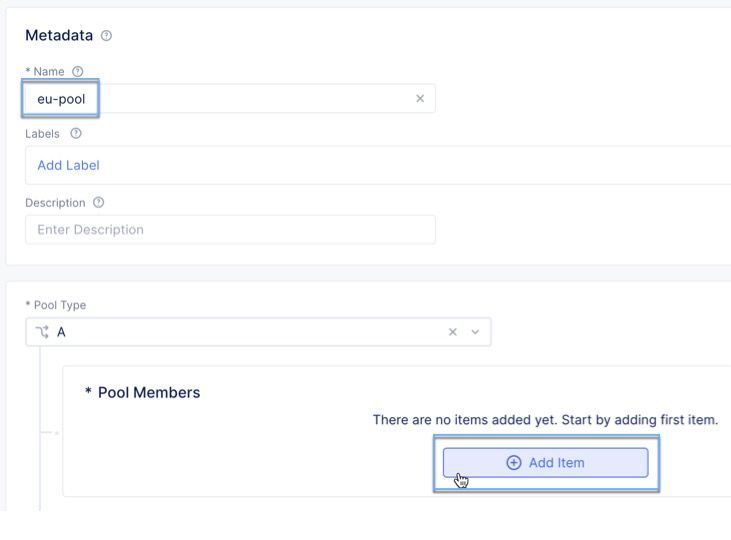Click the Pool Members heading
The width and height of the screenshot is (731, 540).
[x=148, y=392]
